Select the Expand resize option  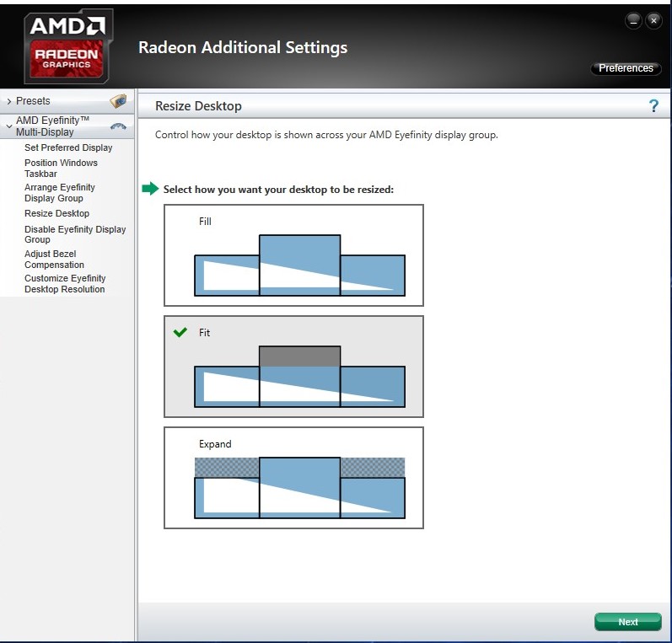(x=293, y=478)
